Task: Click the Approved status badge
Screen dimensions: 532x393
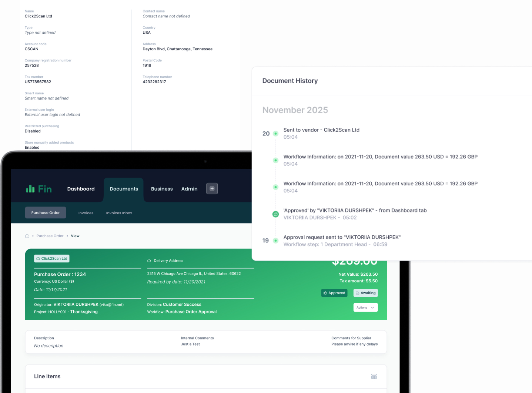Action: 334,293
